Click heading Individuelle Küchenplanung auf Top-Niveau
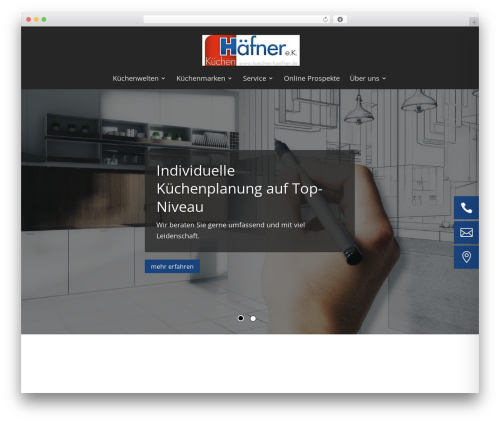The width and height of the screenshot is (500, 423). [239, 189]
